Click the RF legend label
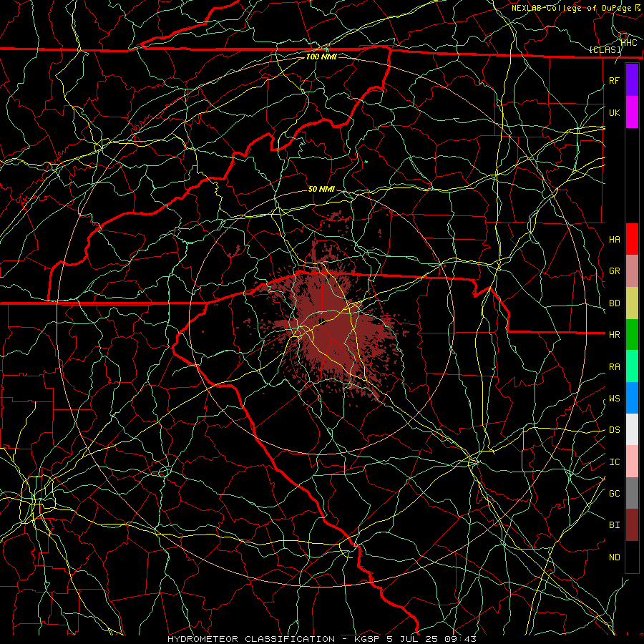This screenshot has width=644, height=644. (614, 80)
